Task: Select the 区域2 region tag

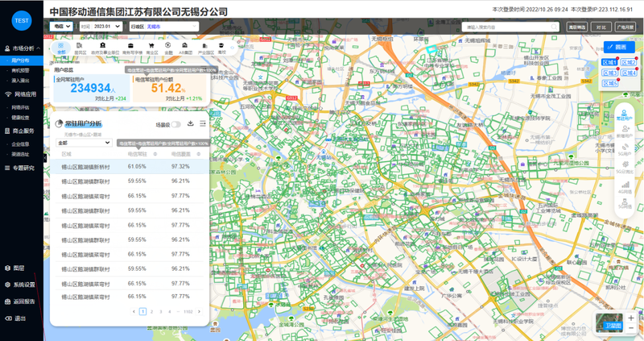Action: point(629,62)
